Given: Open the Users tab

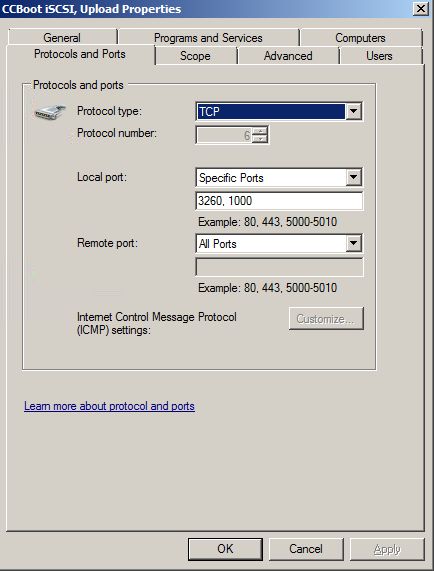Looking at the screenshot, I should tap(379, 56).
